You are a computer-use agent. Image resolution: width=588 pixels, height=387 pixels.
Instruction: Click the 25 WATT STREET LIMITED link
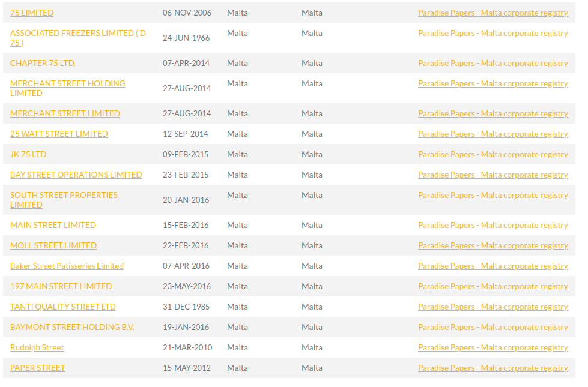[59, 134]
